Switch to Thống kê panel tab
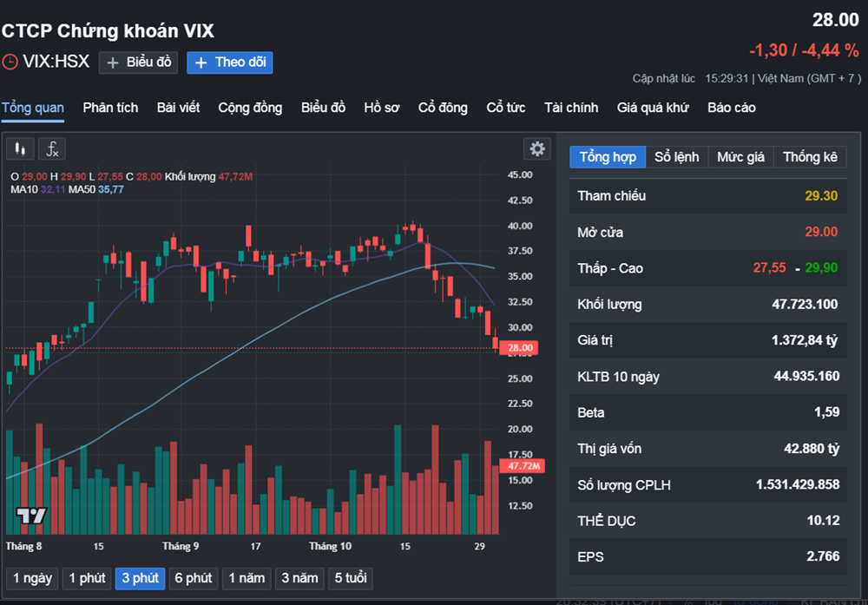 (810, 157)
